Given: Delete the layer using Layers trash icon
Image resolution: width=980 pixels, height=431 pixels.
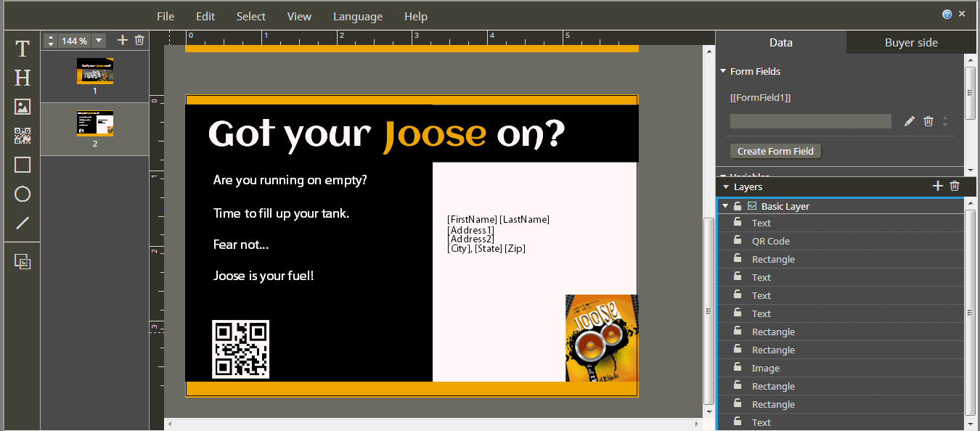Looking at the screenshot, I should [955, 186].
